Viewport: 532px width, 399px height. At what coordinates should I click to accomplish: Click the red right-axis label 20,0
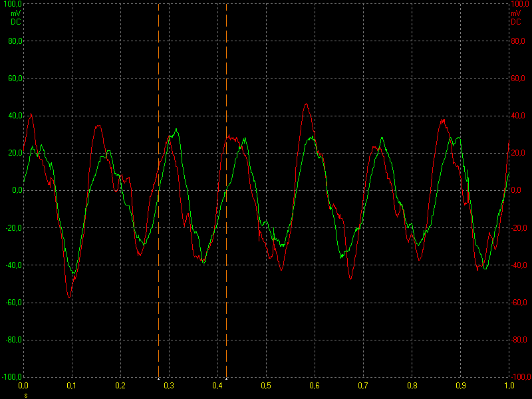point(518,153)
